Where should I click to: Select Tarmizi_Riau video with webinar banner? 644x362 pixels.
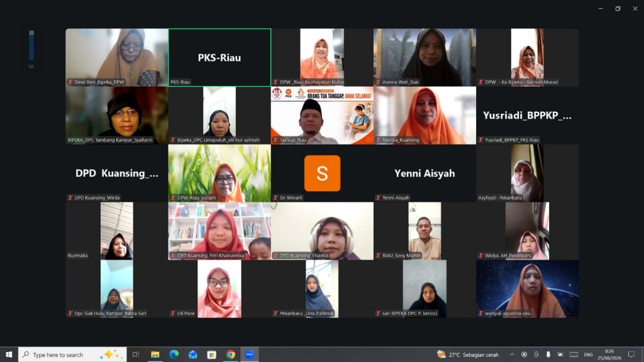pos(322,116)
